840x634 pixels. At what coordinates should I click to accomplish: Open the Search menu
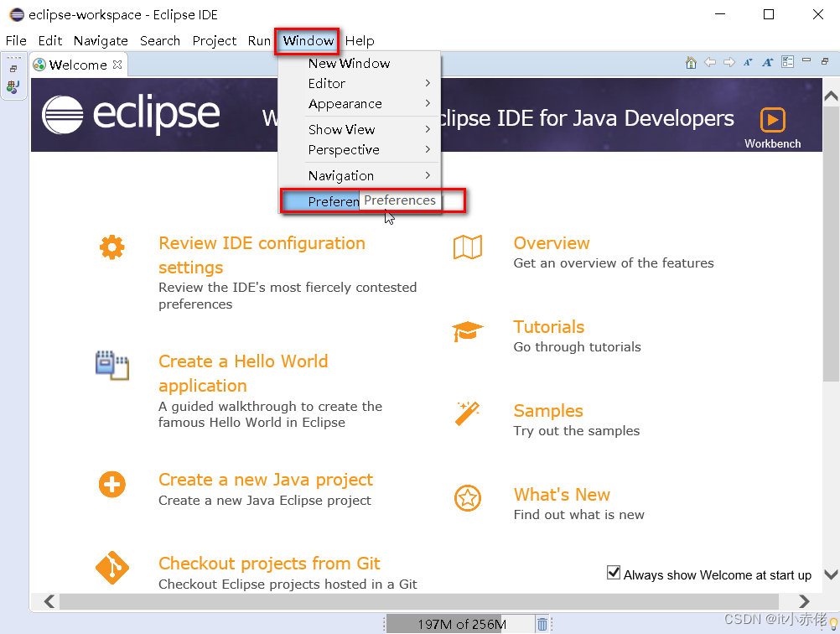(x=159, y=41)
